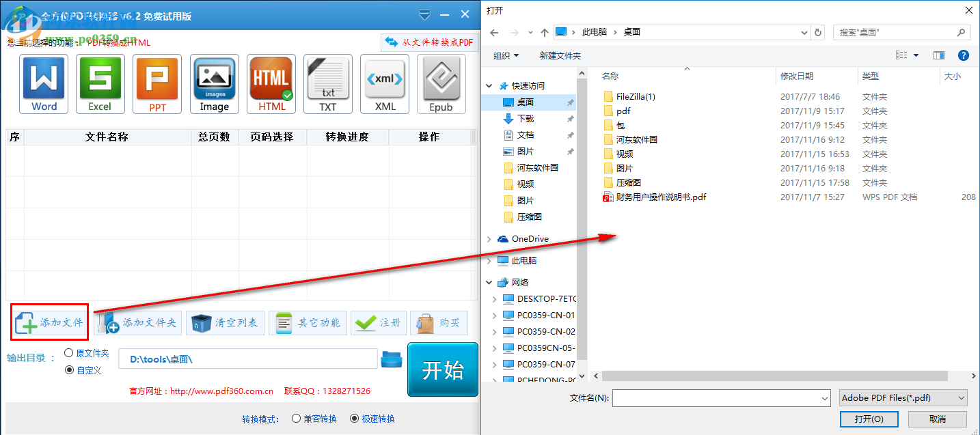
Task: Expand the 此电脑 tree node
Action: (x=489, y=261)
